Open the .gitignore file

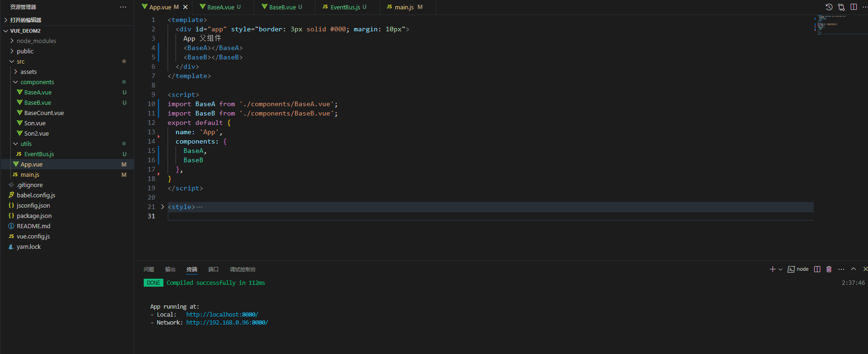(x=67, y=185)
